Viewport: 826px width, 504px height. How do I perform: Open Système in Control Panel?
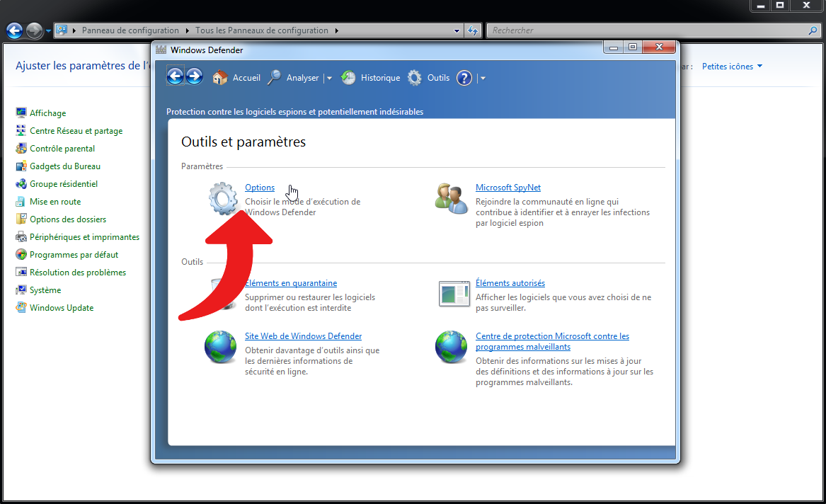(x=45, y=290)
